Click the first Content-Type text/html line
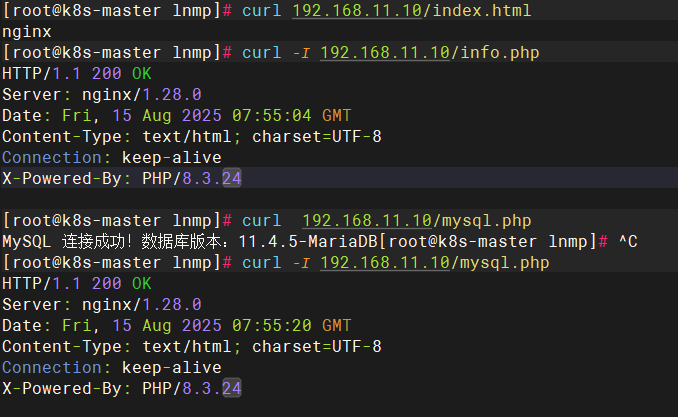The image size is (678, 417). click(192, 136)
